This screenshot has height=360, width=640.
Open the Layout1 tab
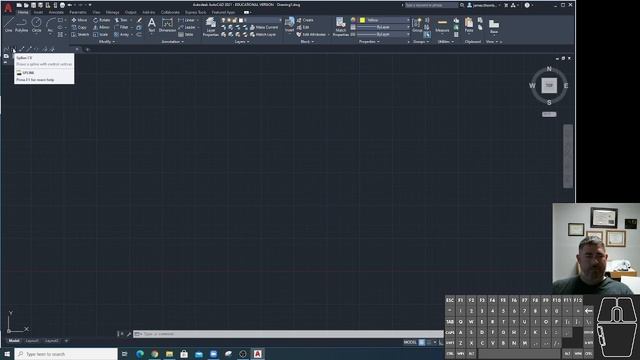pos(32,341)
